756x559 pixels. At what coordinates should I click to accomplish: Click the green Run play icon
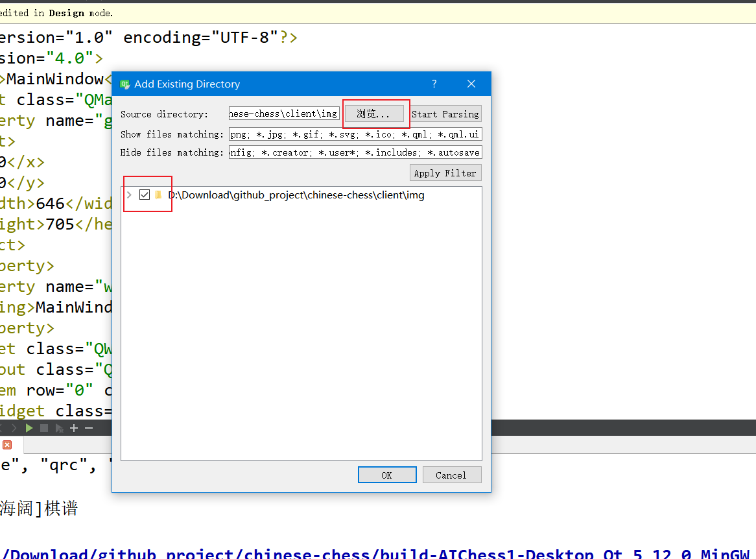coord(29,428)
